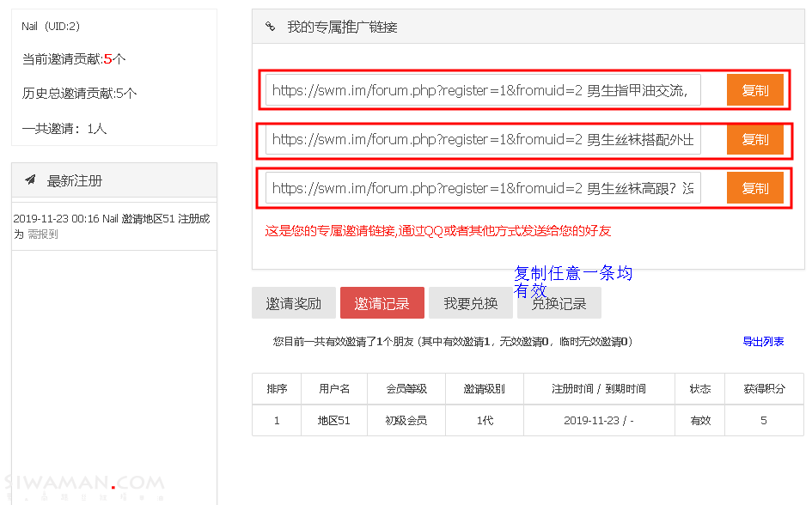Click the chain link icon beside 我的专属推广链接

270,27
